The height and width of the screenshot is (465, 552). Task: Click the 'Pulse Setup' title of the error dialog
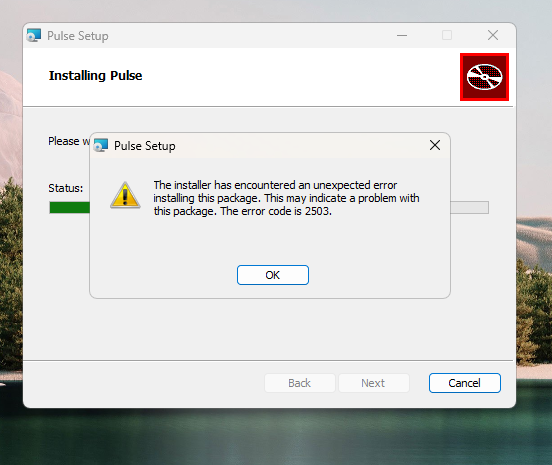tap(145, 146)
